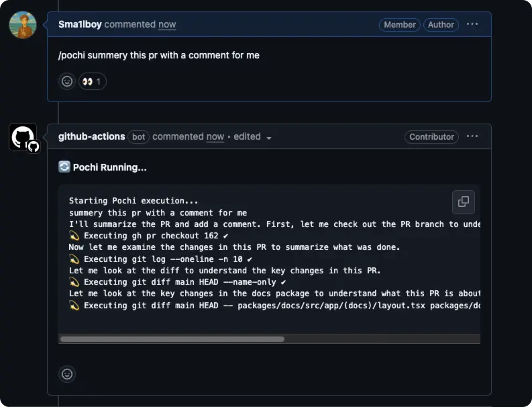The image size is (532, 407).
Task: Open the github-actions username link
Action: click(x=91, y=136)
